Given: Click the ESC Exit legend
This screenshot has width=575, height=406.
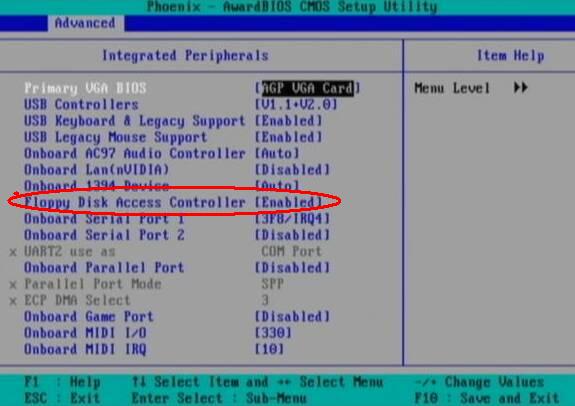Looking at the screenshot, I should [x=62, y=398].
